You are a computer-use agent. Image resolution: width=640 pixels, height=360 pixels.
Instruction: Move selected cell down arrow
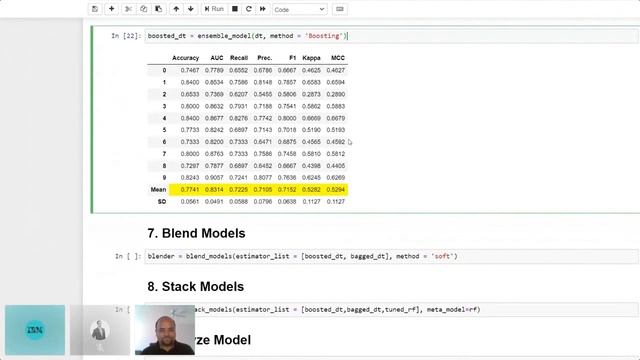click(191, 9)
